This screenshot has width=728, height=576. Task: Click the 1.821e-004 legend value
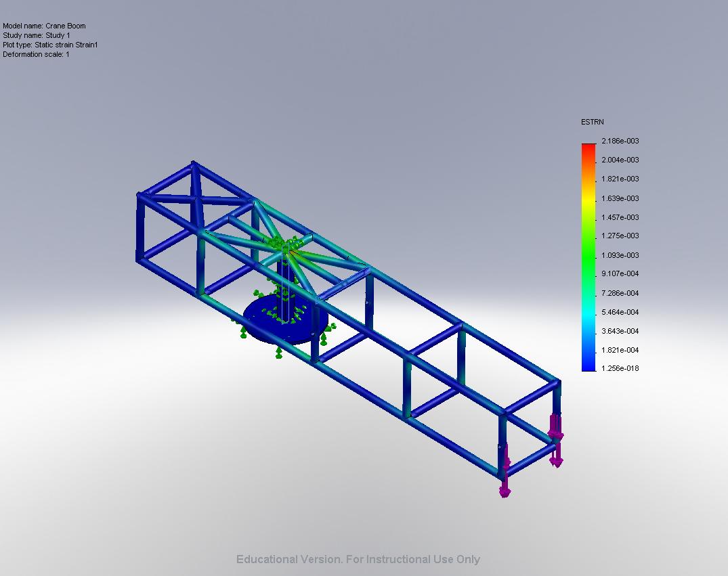coord(620,350)
